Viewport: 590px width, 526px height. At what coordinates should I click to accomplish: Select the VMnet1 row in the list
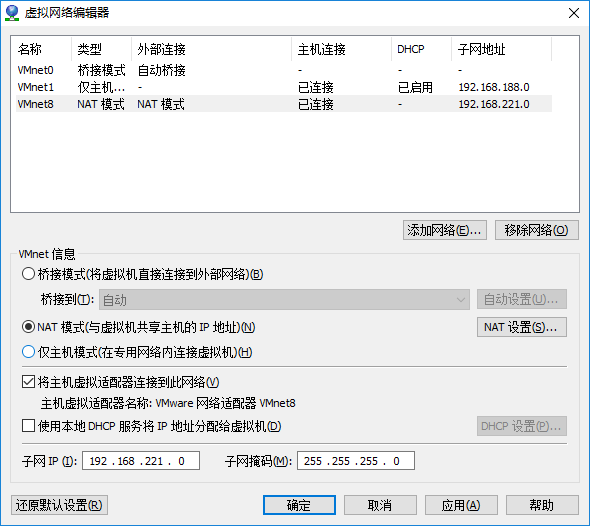(284, 87)
